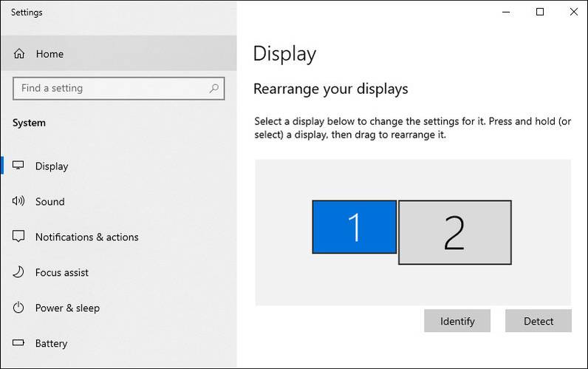Click the Home house icon
Viewport: 588px width, 369px height.
[19, 54]
